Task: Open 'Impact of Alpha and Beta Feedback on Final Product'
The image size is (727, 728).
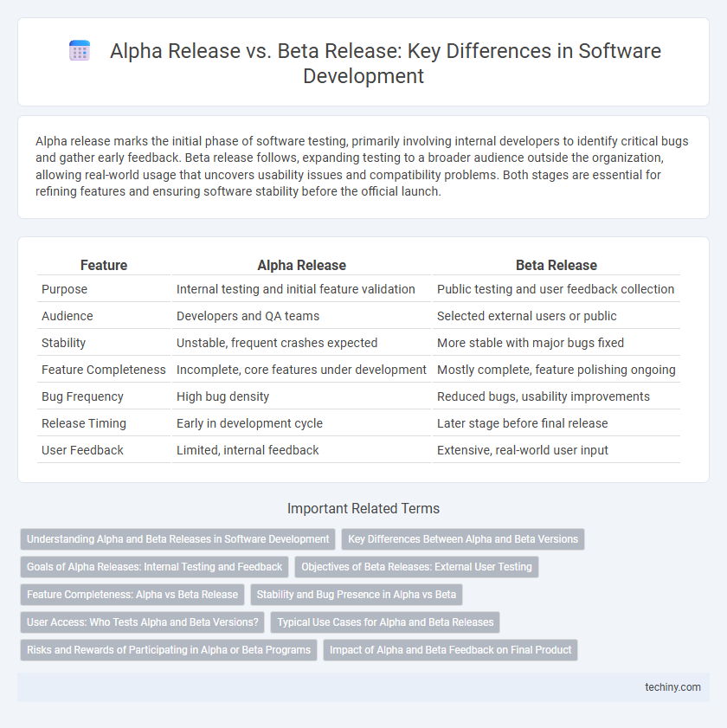Action: tap(450, 650)
